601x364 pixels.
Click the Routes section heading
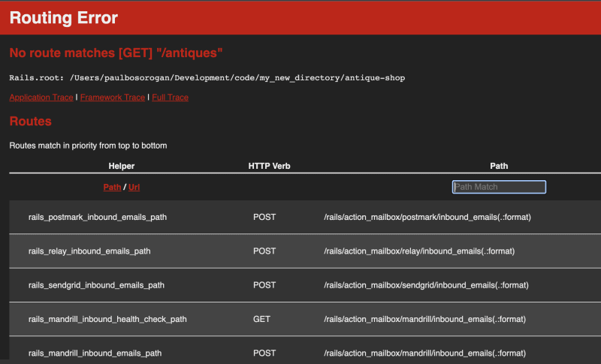(30, 122)
